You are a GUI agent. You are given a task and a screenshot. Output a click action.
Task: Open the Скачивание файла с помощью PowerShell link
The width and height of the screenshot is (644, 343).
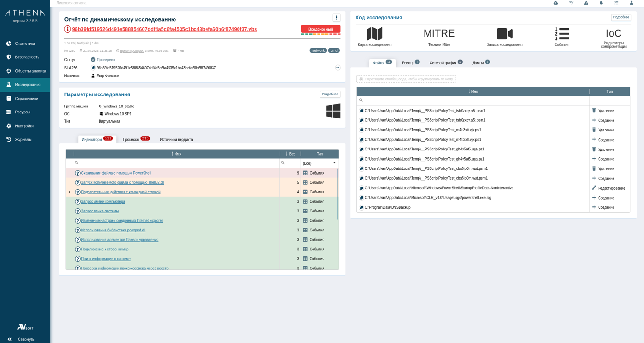coord(116,173)
